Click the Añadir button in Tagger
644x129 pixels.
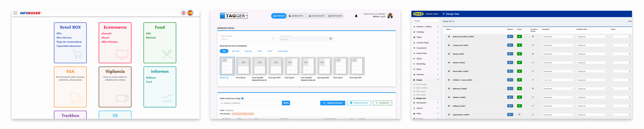286,103
